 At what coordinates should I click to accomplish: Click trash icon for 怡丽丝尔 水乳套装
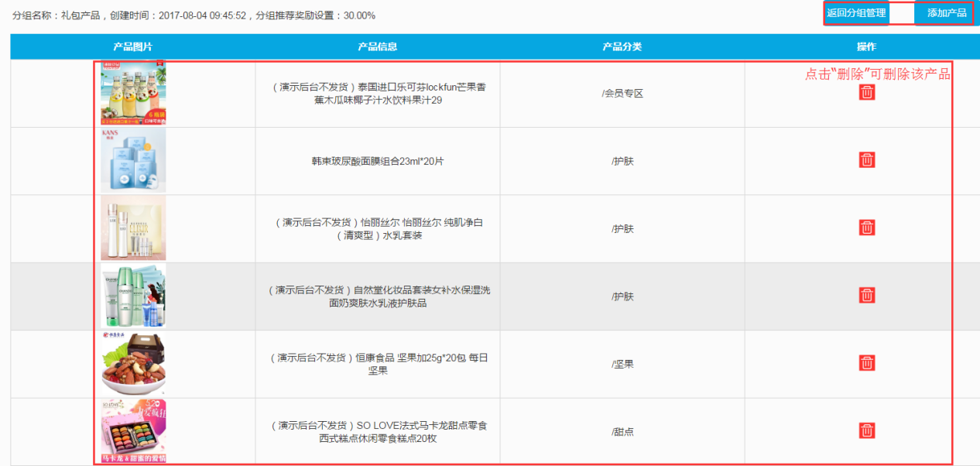(x=867, y=228)
